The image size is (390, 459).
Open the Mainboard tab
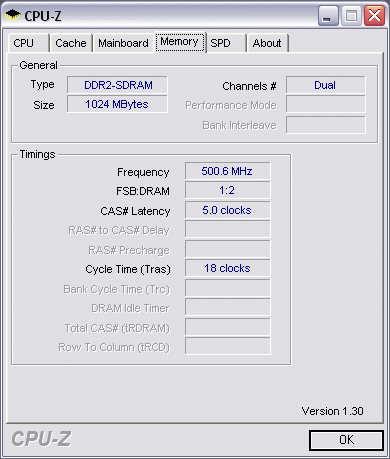tap(123, 43)
